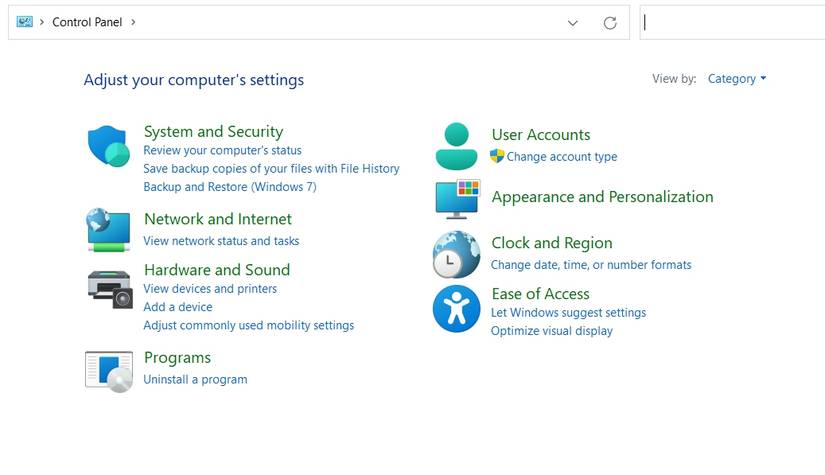Screen dimensions: 825x475
Task: Click the Hardware and Sound printer icon
Action: 109,289
